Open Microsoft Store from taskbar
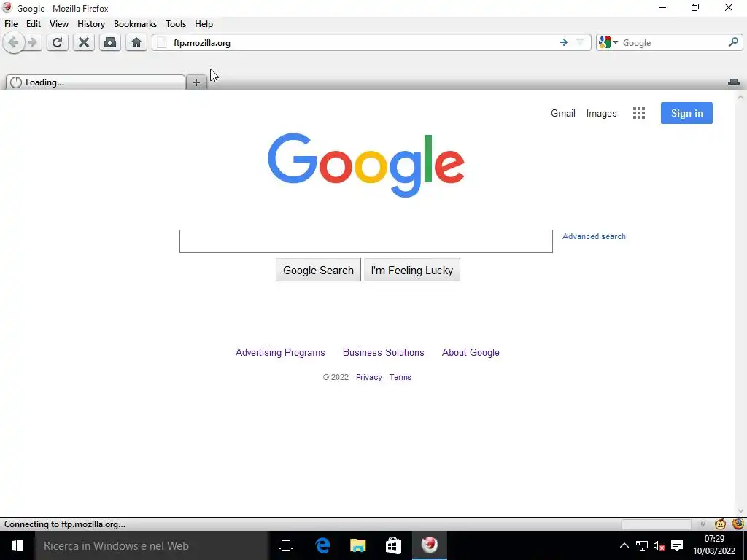Screen dimensions: 747x560 tap(393, 545)
